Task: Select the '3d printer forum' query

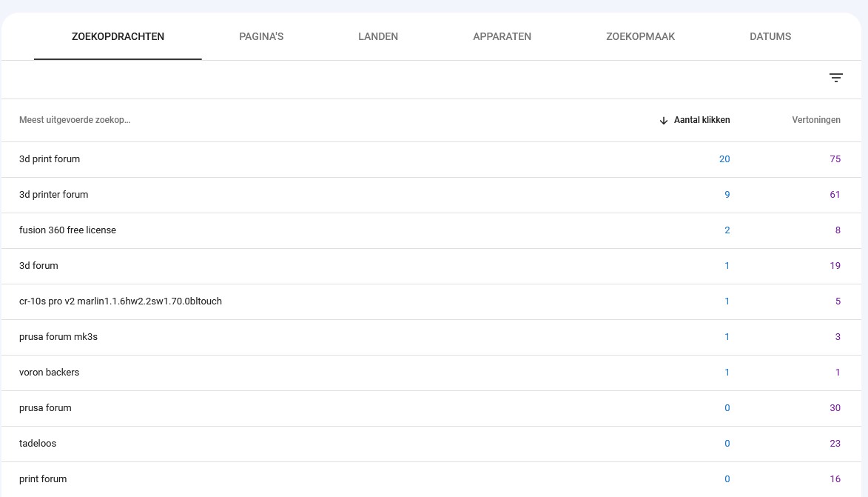Action: (53, 195)
